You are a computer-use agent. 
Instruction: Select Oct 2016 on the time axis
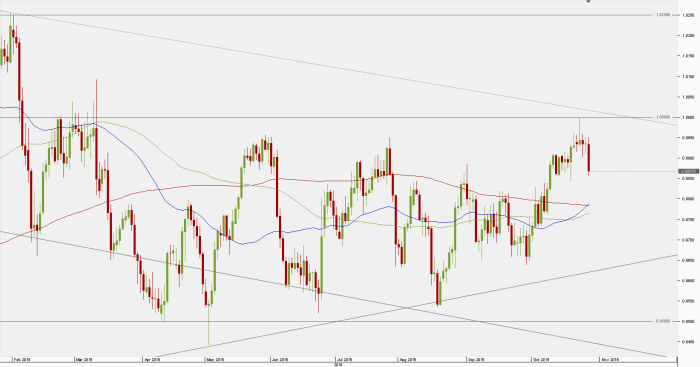(541, 359)
